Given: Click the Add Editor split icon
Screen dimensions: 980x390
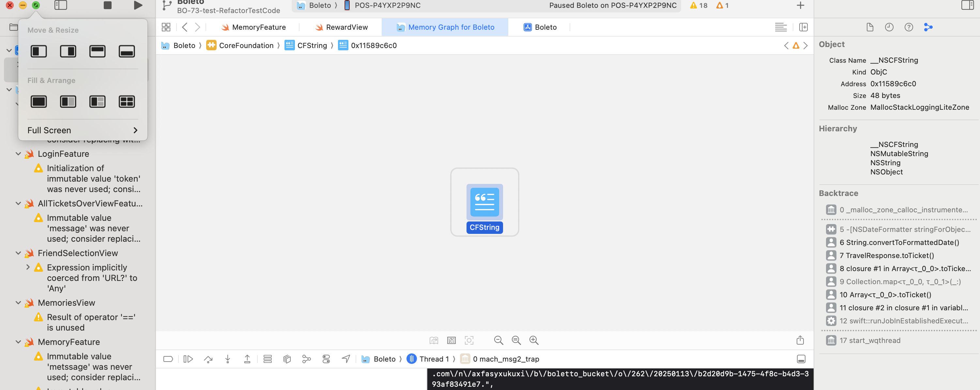Looking at the screenshot, I should (x=803, y=27).
